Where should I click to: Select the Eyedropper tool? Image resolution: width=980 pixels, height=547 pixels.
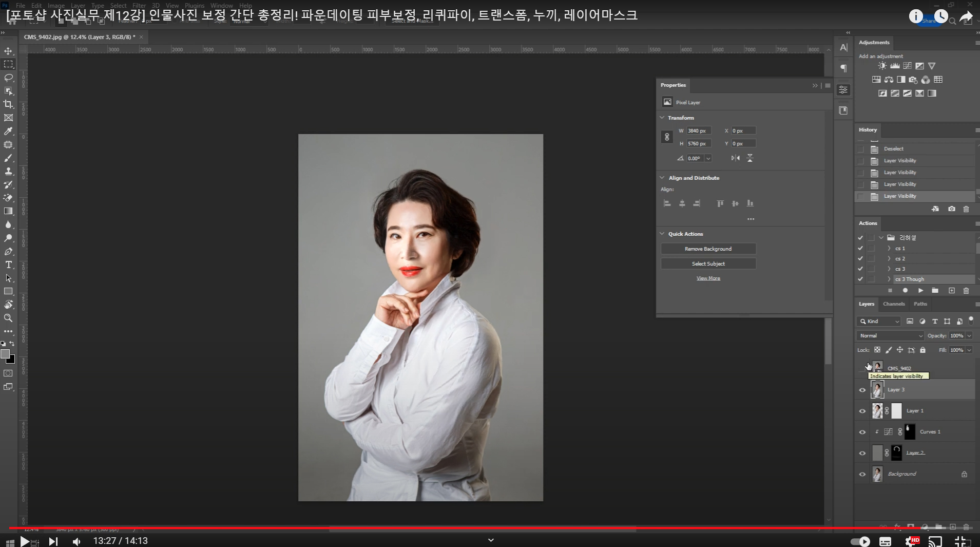8,131
